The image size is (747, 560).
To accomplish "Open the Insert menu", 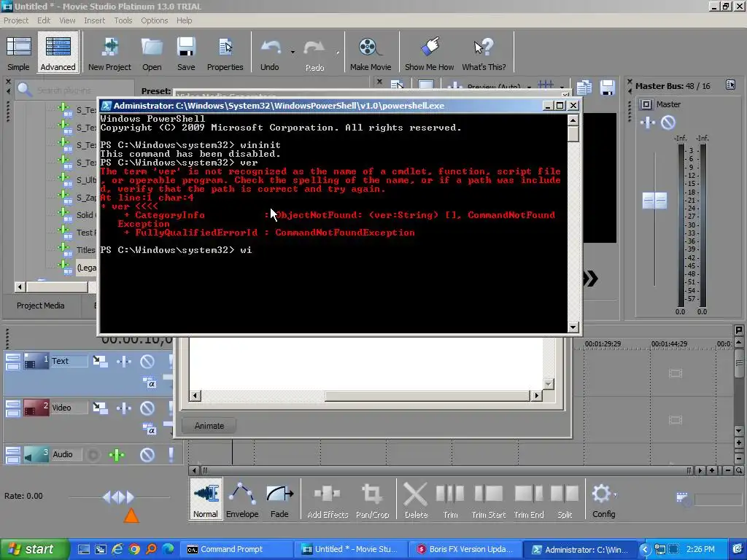I will 94,20.
